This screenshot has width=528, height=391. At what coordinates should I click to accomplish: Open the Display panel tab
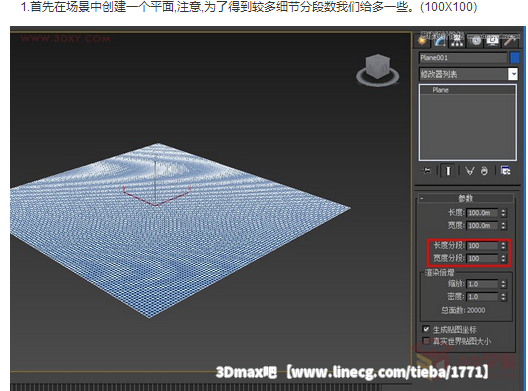[493, 41]
